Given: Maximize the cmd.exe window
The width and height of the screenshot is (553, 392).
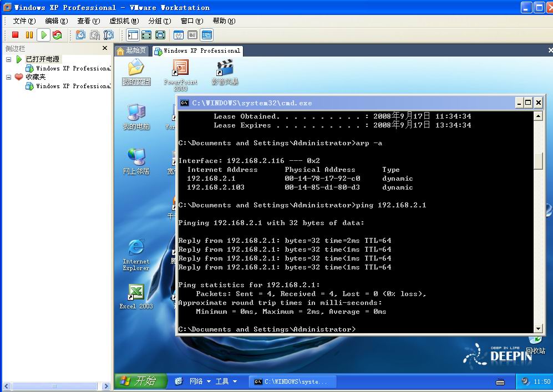Looking at the screenshot, I should click(x=528, y=103).
